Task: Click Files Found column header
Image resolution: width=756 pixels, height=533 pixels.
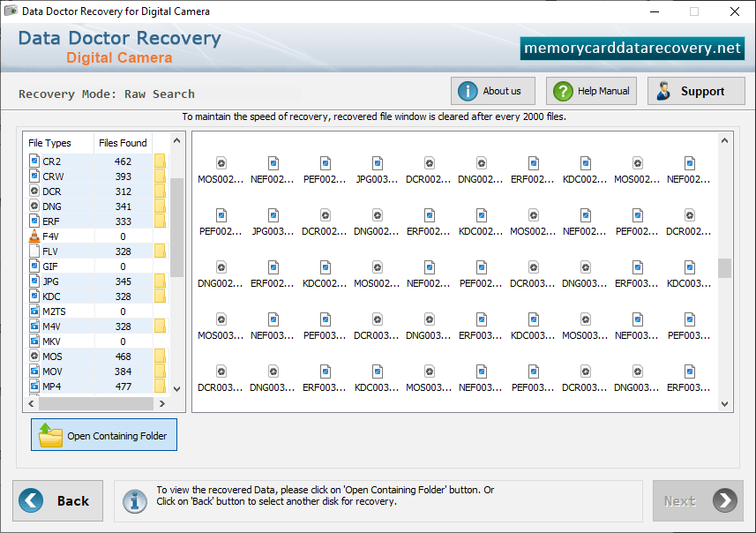Action: (x=123, y=143)
